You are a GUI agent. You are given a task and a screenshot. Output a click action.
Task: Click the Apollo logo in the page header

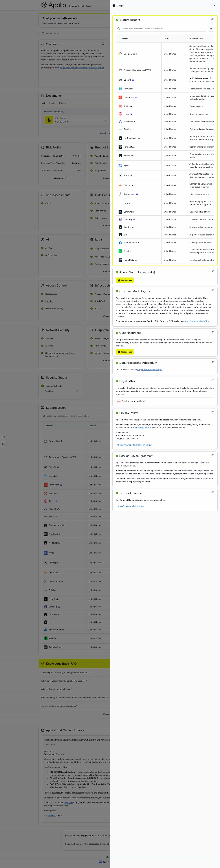pyautogui.click(x=54, y=5)
